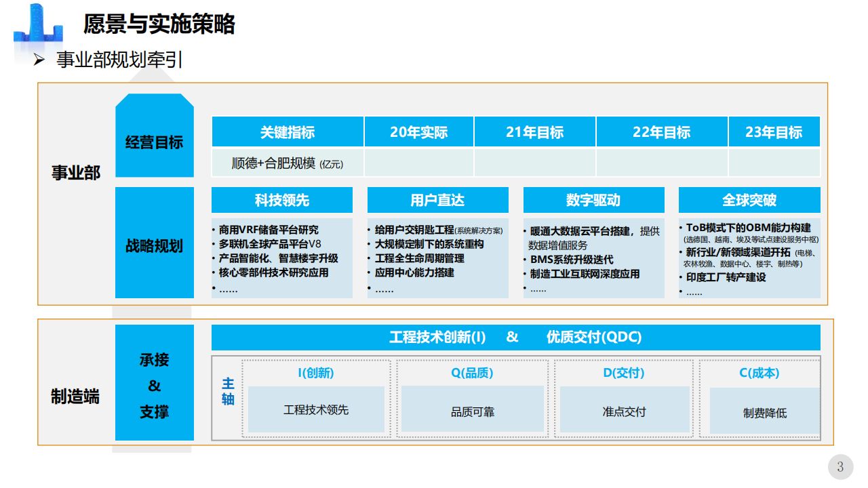Select the Q(品质) column heading
The image size is (868, 488).
pyautogui.click(x=472, y=373)
